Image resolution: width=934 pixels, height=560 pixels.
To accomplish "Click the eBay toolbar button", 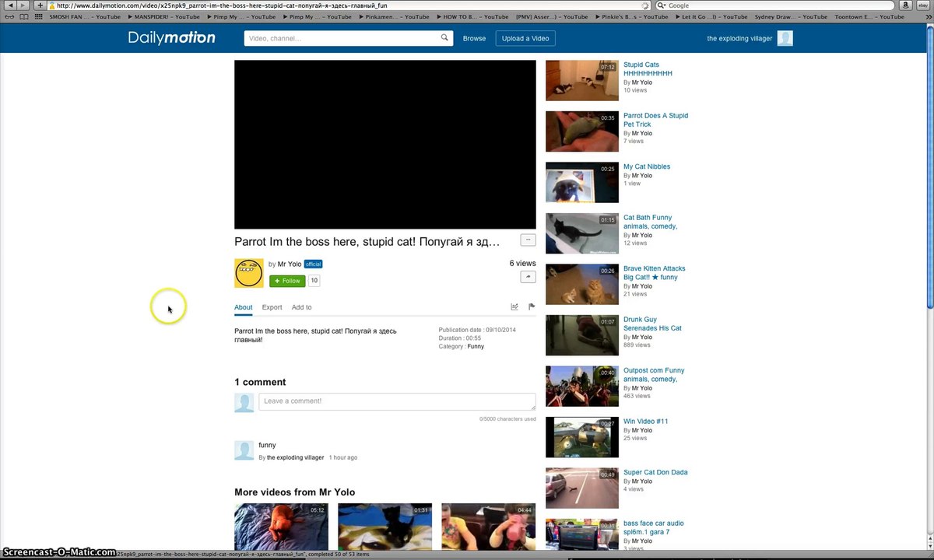I will coord(922,5).
